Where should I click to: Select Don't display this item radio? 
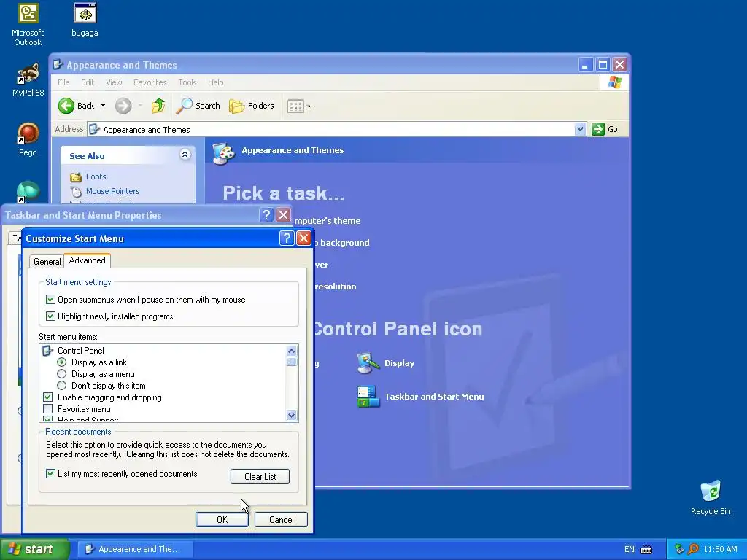pyautogui.click(x=61, y=386)
